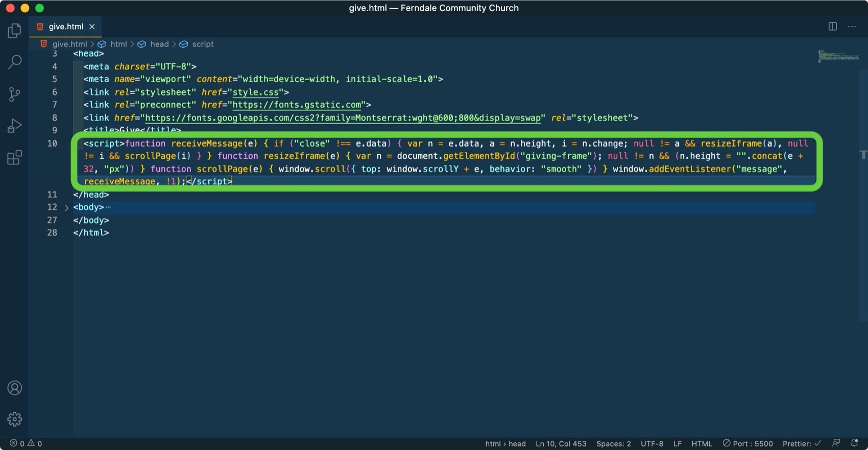
Task: Open the Run and Debug view
Action: (x=15, y=126)
